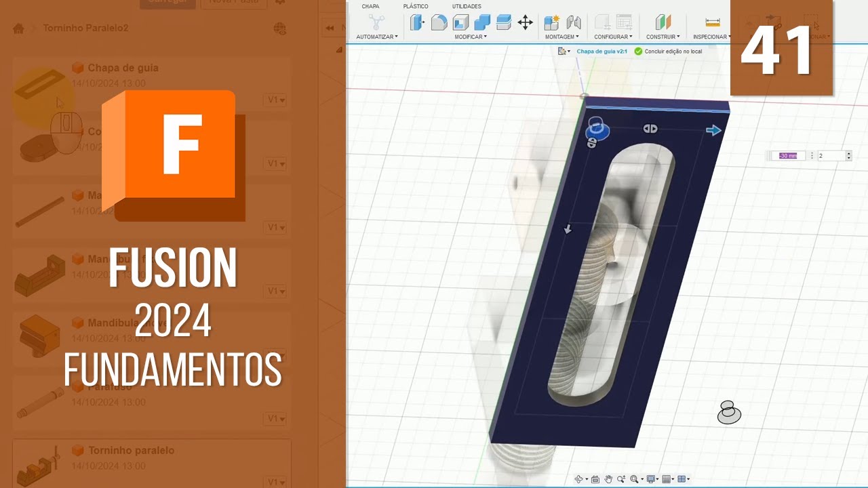868x488 pixels.
Task: Click the quantity handle on the pattern top edge
Action: coord(650,128)
